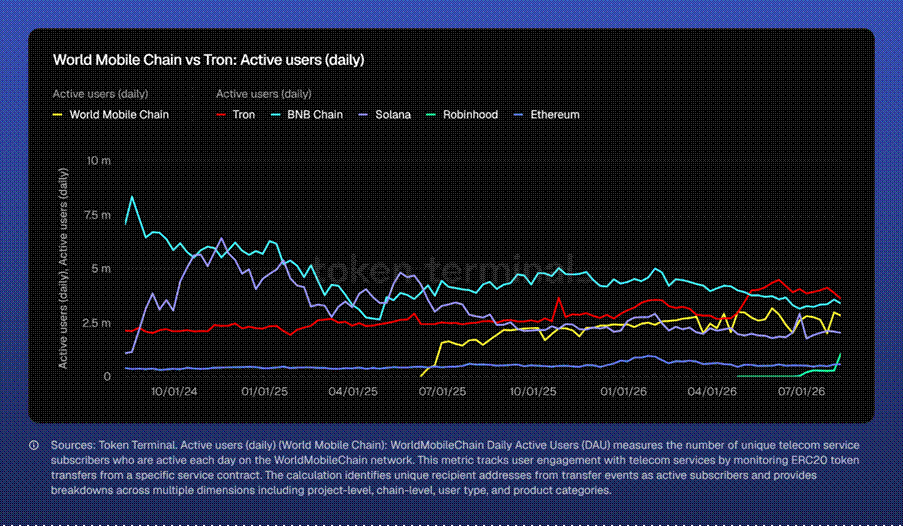Click the 10/01/25 x-axis date
The width and height of the screenshot is (903, 526).
533,391
